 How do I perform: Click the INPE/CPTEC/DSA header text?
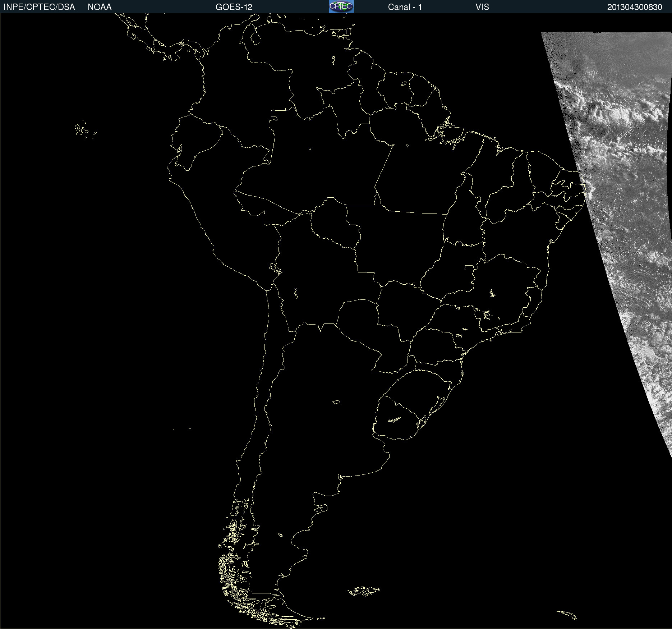[39, 7]
